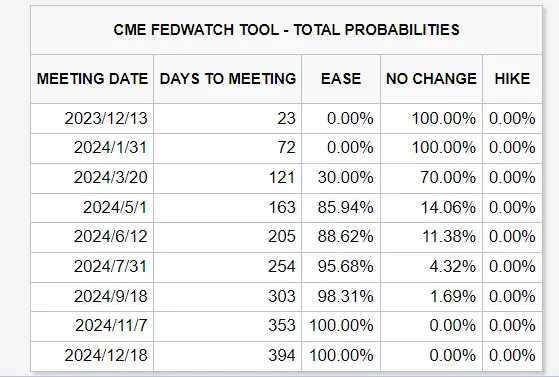Select the 70.00% no change cell
Screen dimensions: 559x377
(431, 178)
